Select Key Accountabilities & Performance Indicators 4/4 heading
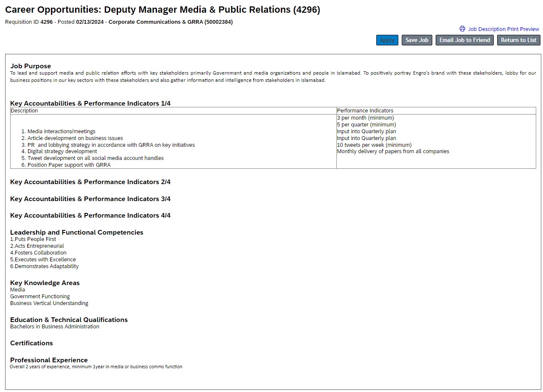 pos(90,216)
